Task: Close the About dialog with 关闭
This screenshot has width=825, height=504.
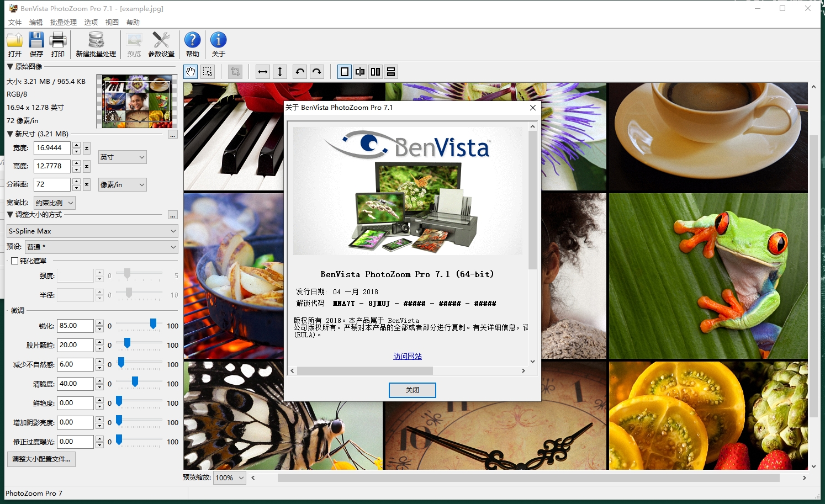Action: coord(412,390)
